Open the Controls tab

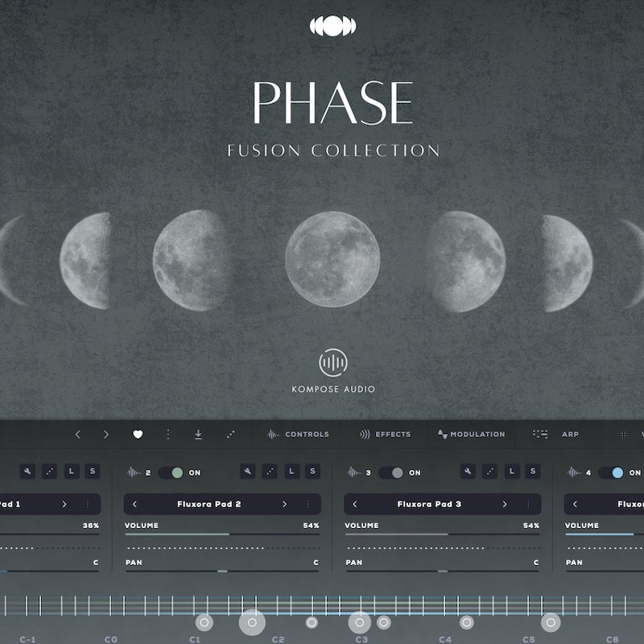tap(298, 434)
